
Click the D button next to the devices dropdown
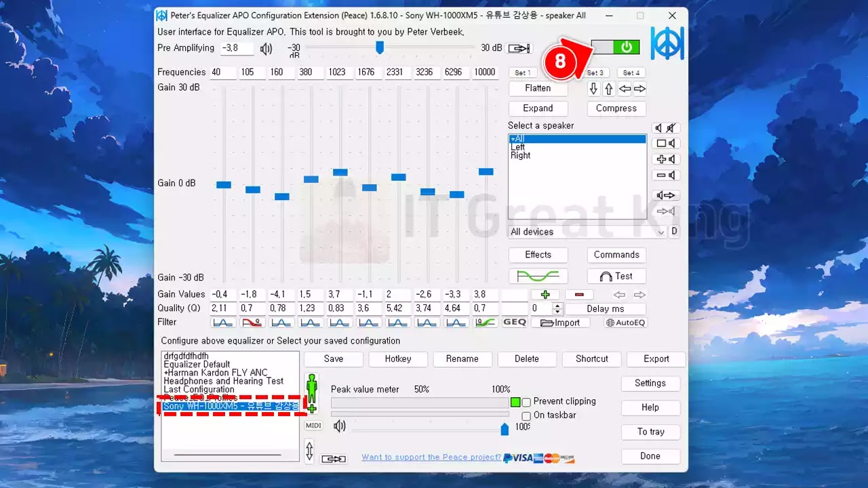click(674, 232)
